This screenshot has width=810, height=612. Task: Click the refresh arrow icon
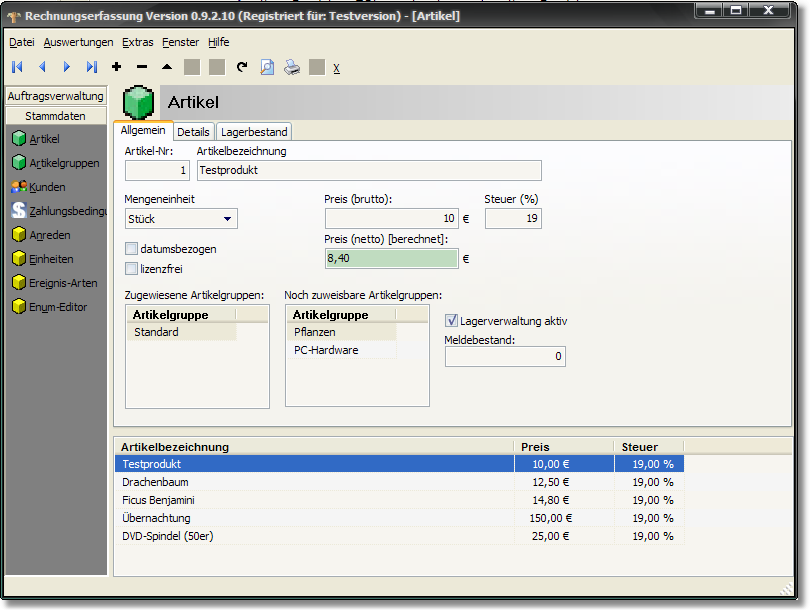[x=242, y=67]
